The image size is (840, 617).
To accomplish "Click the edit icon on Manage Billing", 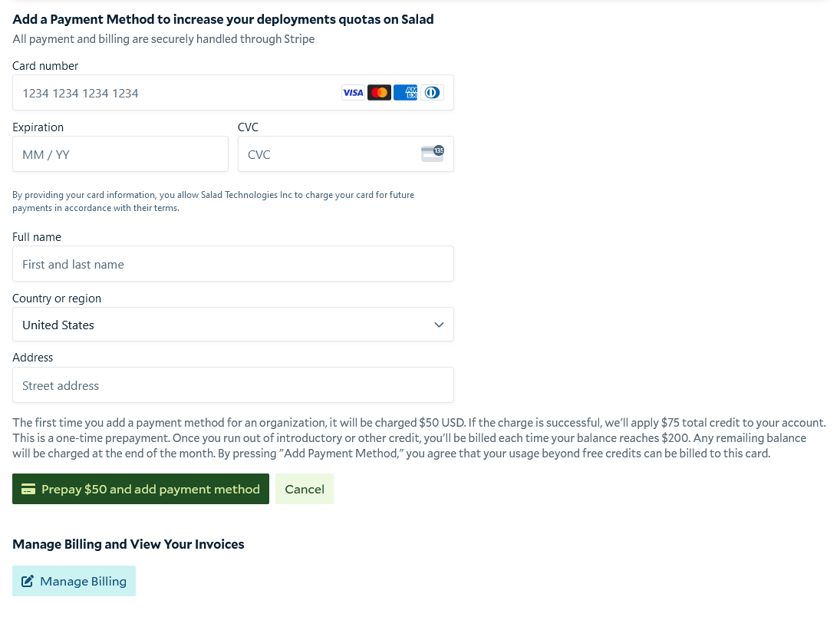I will click(28, 581).
